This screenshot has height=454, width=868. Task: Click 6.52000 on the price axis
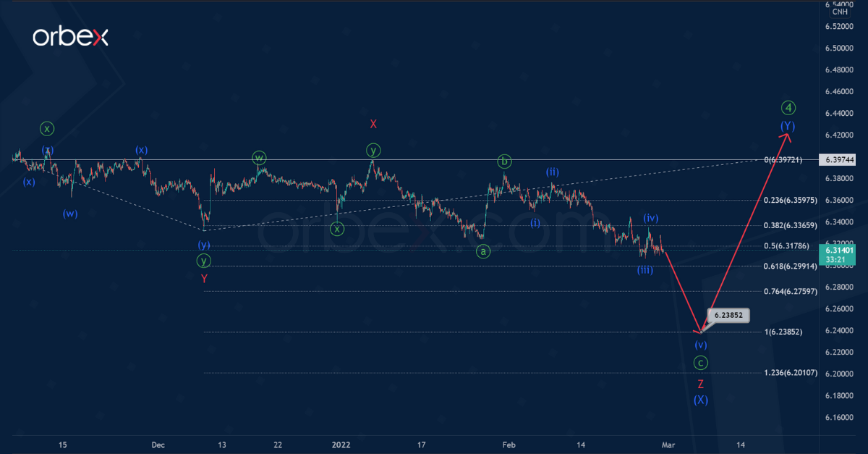(840, 27)
